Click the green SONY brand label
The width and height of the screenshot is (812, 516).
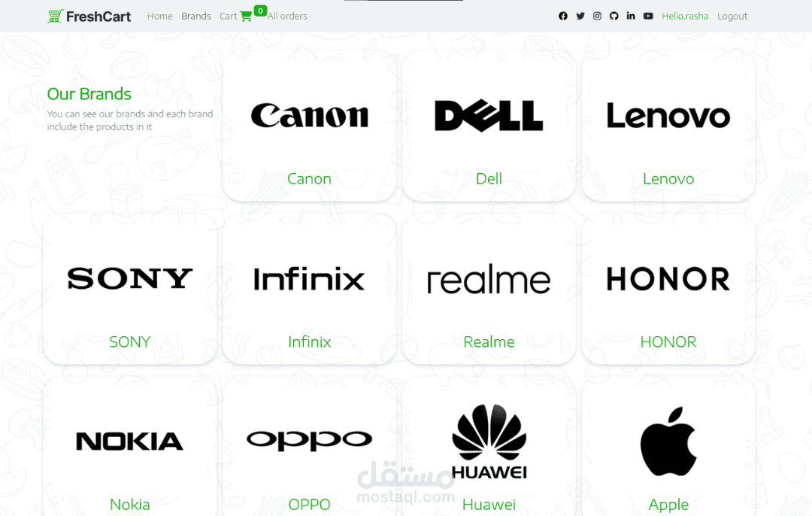click(130, 342)
